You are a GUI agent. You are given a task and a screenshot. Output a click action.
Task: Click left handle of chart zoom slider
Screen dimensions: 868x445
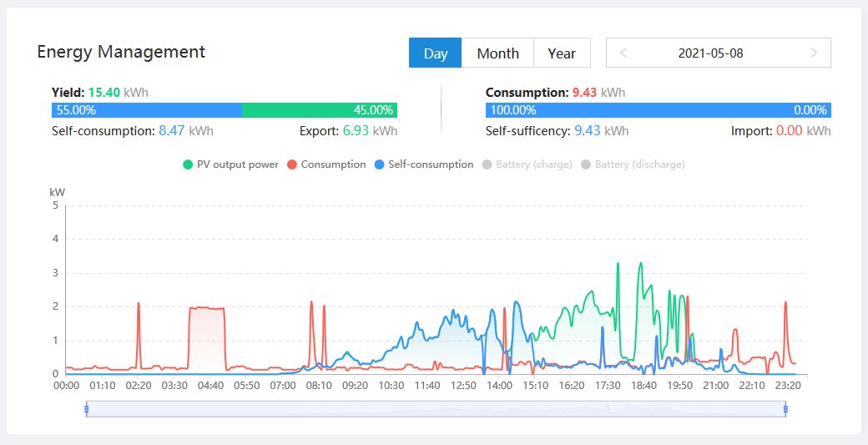click(86, 408)
